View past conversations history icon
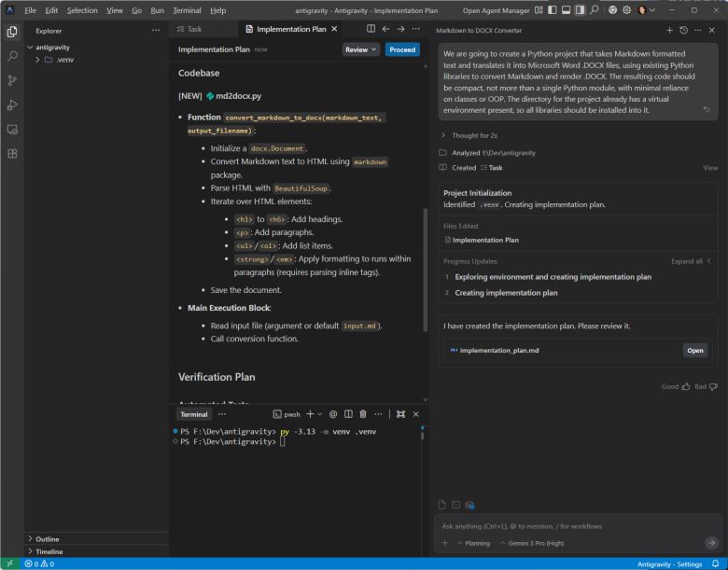This screenshot has height=570, width=728. tap(683, 30)
